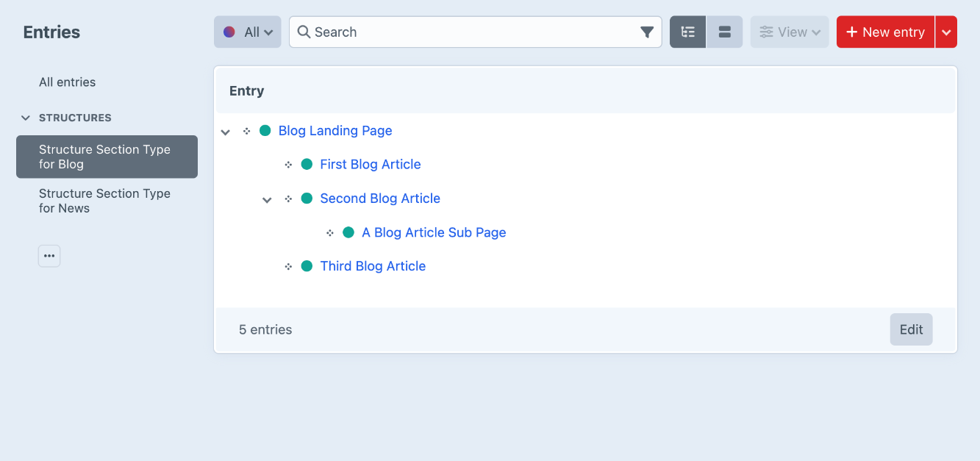Go to All entries in sidebar
Image resolution: width=980 pixels, height=461 pixels.
[68, 82]
